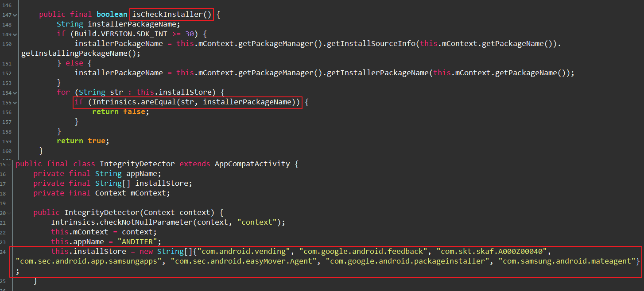Click the String[] installStore field declaration
This screenshot has height=291, width=644.
click(113, 183)
